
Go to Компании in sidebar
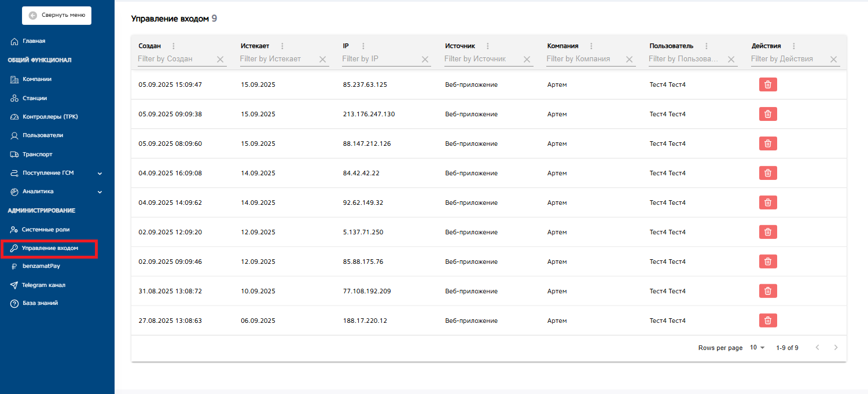[37, 79]
